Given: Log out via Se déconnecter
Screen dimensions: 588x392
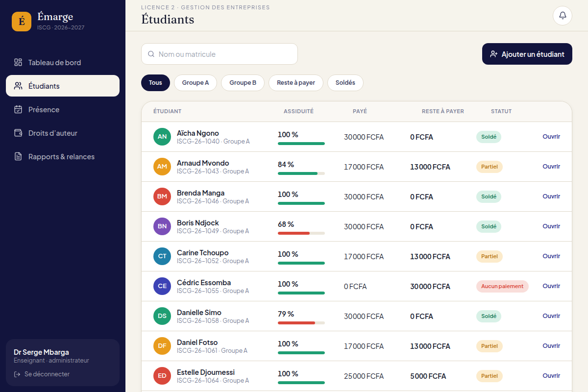Looking at the screenshot, I should pos(42,374).
